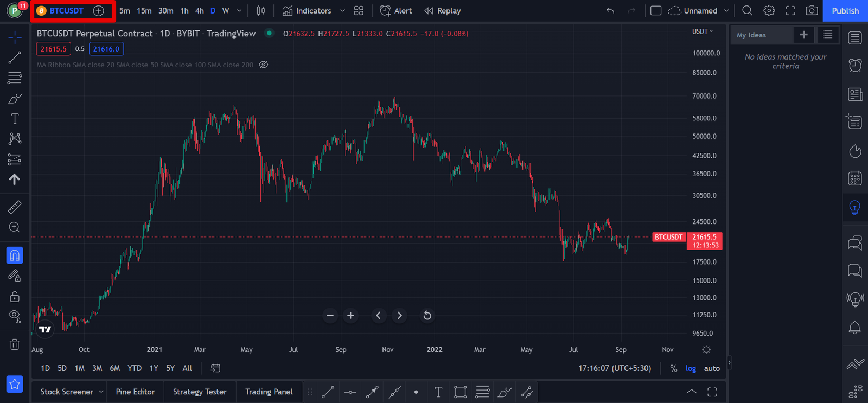
Task: Open the USDT currency dropdown
Action: [703, 31]
